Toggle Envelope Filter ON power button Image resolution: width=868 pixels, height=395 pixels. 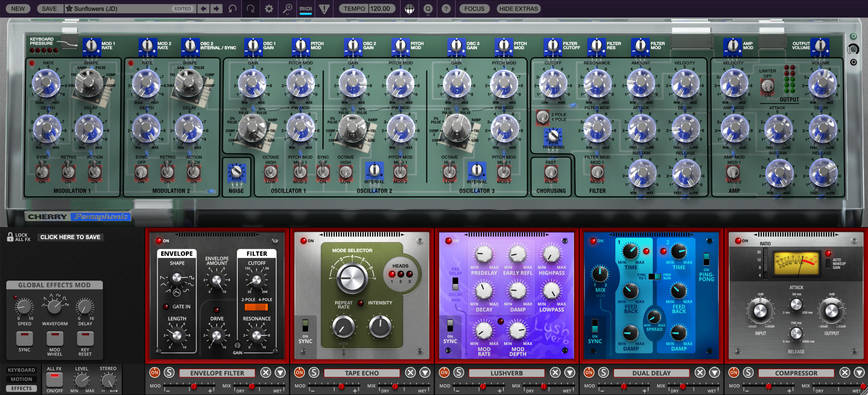tap(154, 372)
